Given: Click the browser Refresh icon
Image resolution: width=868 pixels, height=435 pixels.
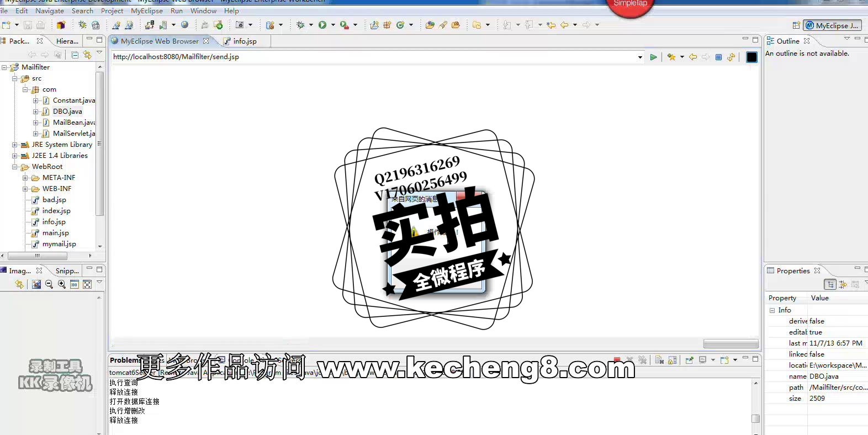Looking at the screenshot, I should [731, 57].
